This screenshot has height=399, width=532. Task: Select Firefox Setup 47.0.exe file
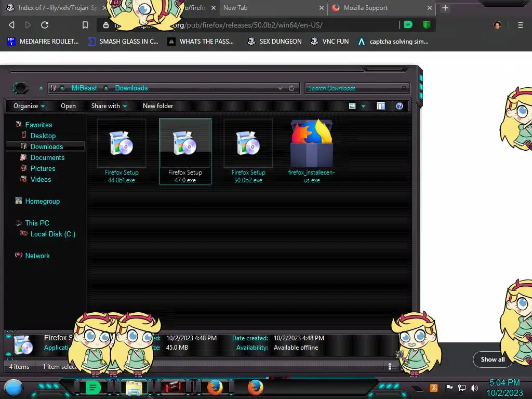(x=185, y=151)
